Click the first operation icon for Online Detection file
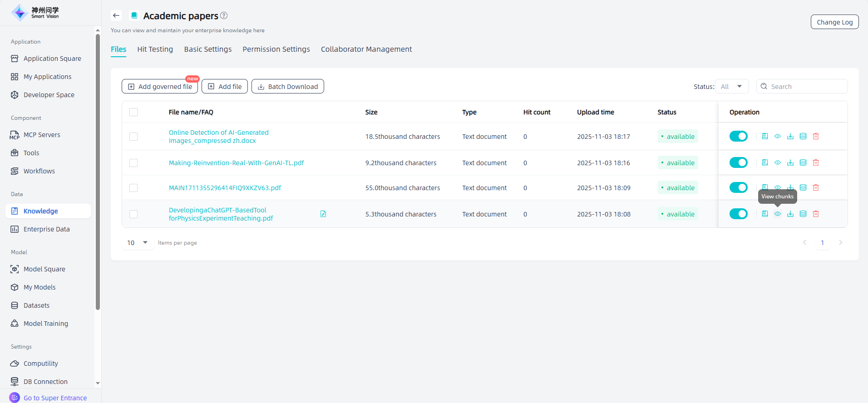868x403 pixels. (764, 136)
